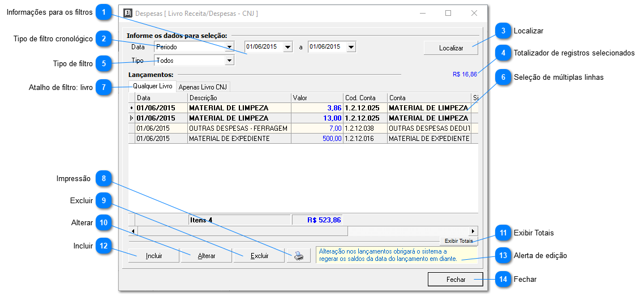Click the account code 1.2.12.016
The width and height of the screenshot is (644, 296).
pos(365,138)
